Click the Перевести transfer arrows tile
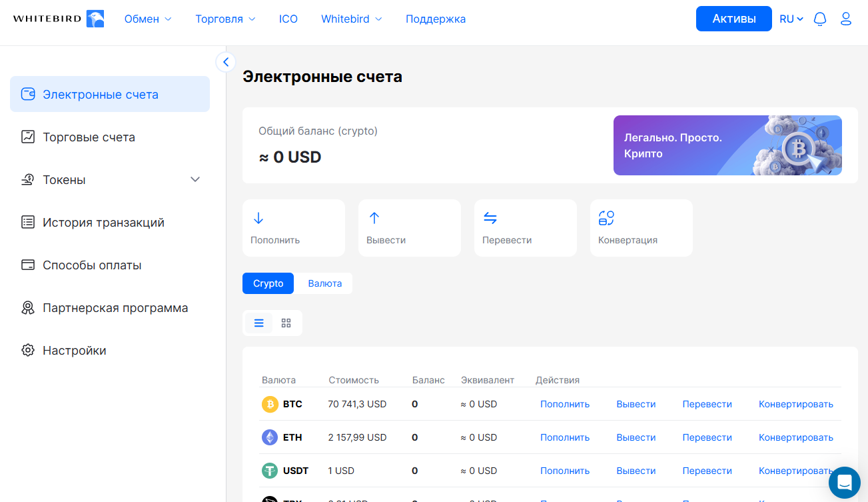The height and width of the screenshot is (502, 868). [x=525, y=228]
